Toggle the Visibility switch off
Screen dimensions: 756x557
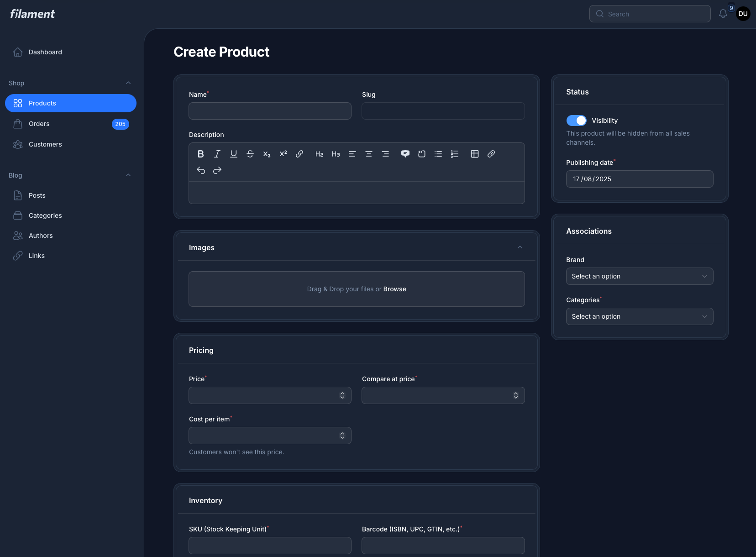point(576,121)
